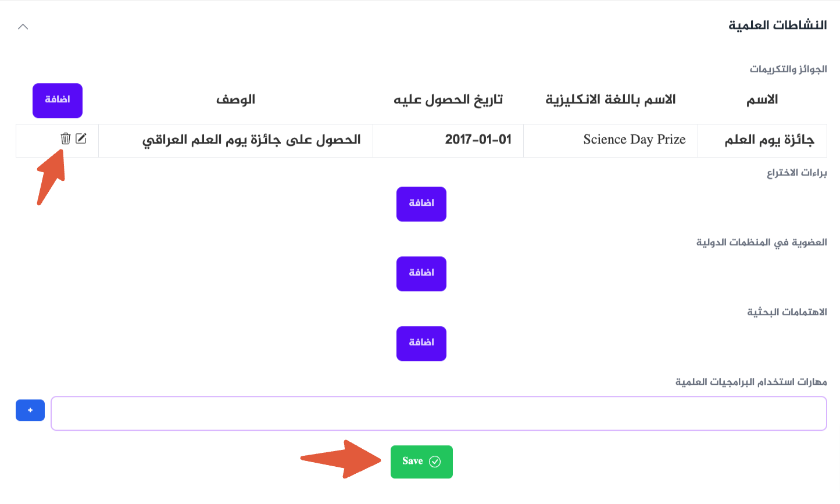Click the checkmark icon inside the Save button
840x504 pixels.
click(x=433, y=461)
